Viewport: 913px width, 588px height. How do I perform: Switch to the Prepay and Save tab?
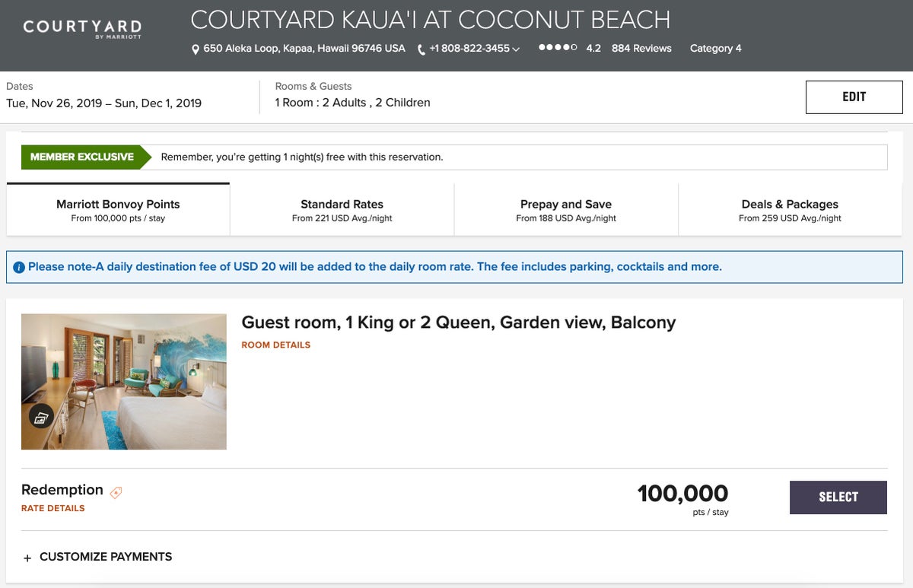(x=566, y=208)
